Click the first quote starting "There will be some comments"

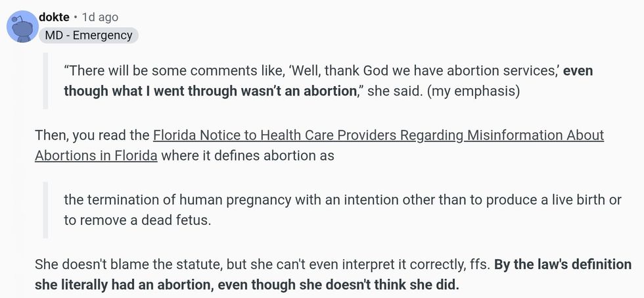(197, 70)
